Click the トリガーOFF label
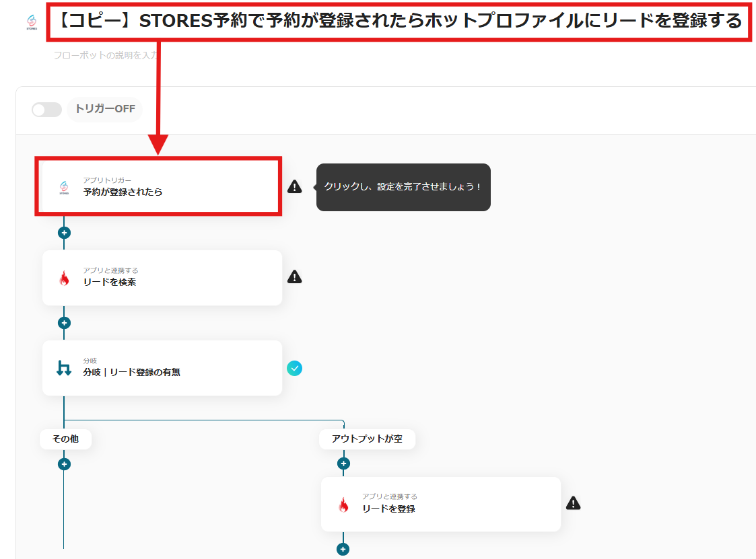 pyautogui.click(x=105, y=109)
